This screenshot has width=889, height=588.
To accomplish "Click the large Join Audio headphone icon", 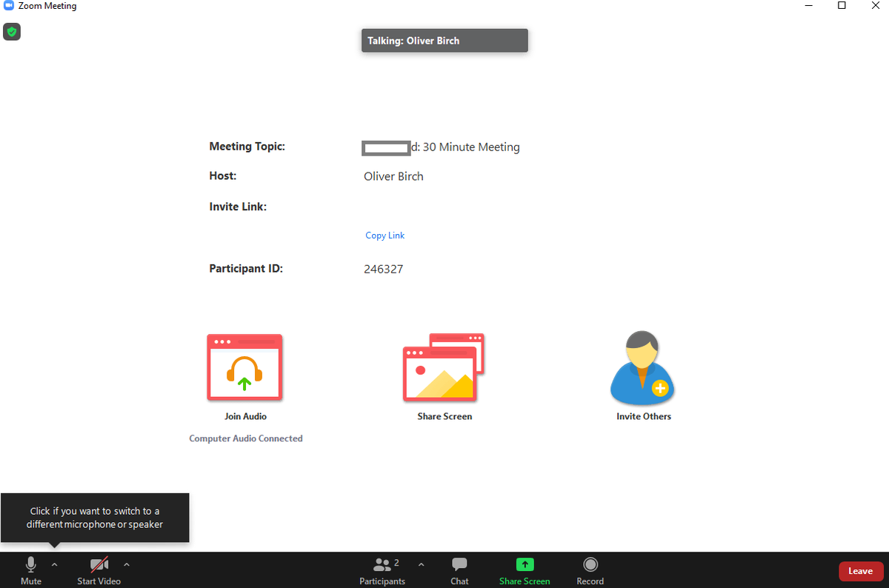I will [x=244, y=367].
